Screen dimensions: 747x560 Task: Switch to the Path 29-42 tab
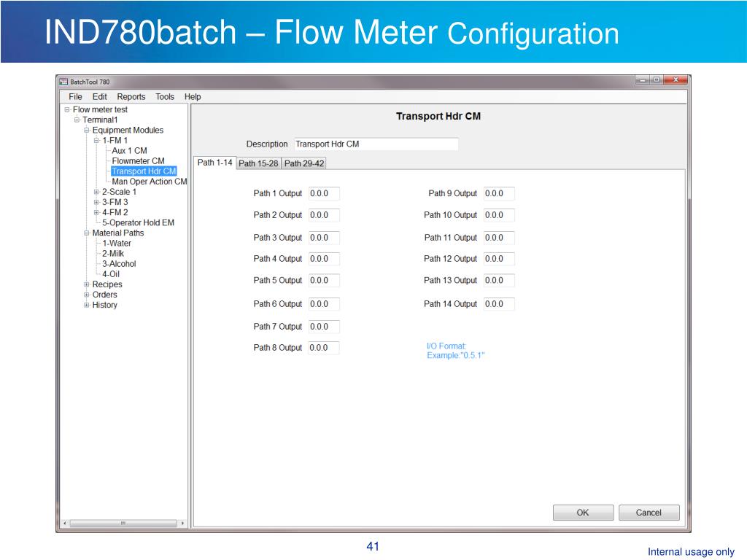[304, 163]
